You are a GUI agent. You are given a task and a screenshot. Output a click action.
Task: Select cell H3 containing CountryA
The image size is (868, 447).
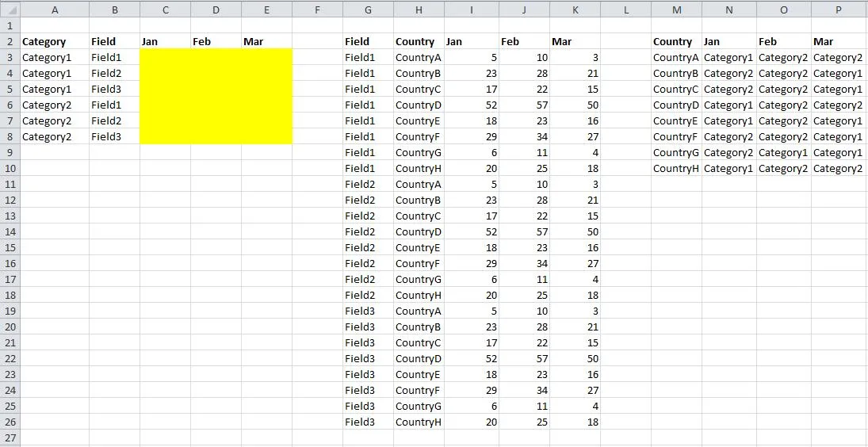pos(419,57)
